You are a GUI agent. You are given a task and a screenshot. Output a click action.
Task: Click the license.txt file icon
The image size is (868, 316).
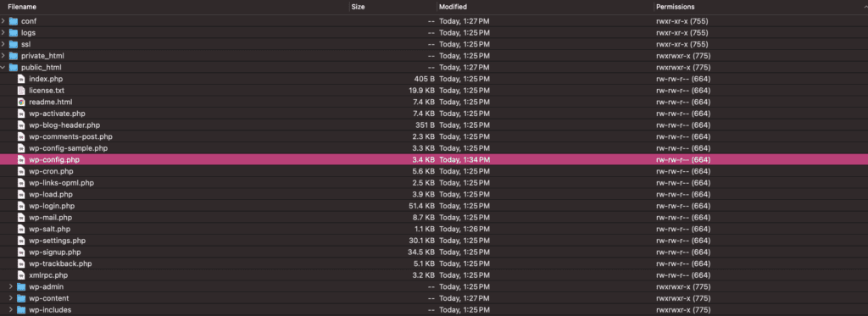[21, 90]
